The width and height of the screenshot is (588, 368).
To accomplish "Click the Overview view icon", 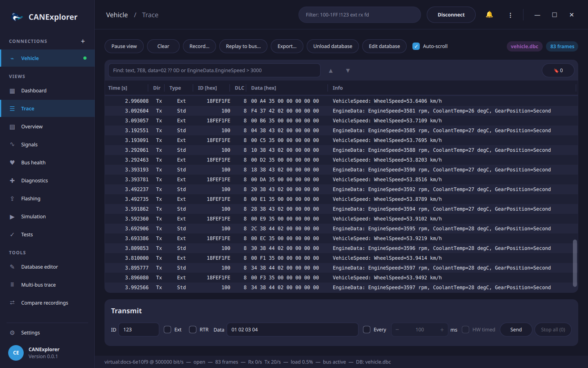I will 12,127.
